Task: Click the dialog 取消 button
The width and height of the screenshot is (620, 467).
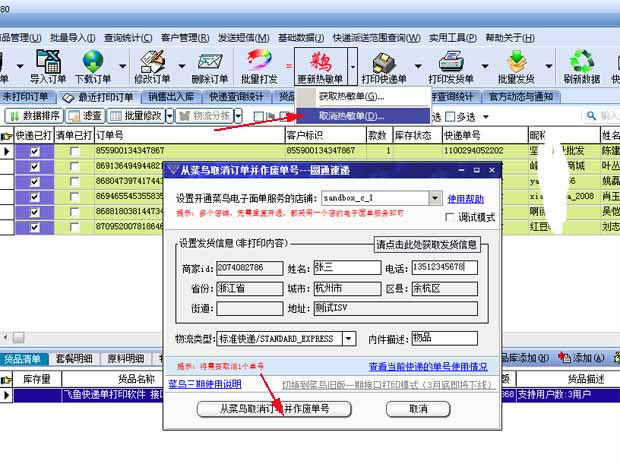Action: click(x=418, y=409)
